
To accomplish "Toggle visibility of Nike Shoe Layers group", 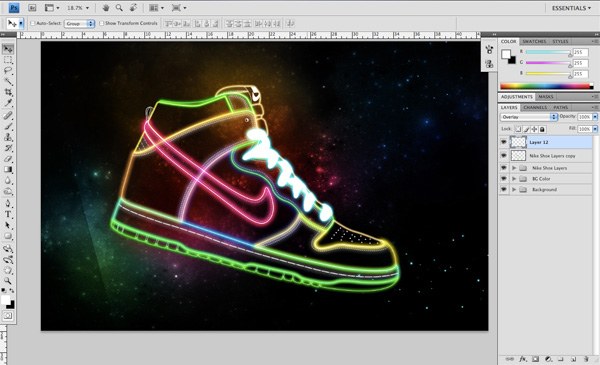I will click(504, 168).
